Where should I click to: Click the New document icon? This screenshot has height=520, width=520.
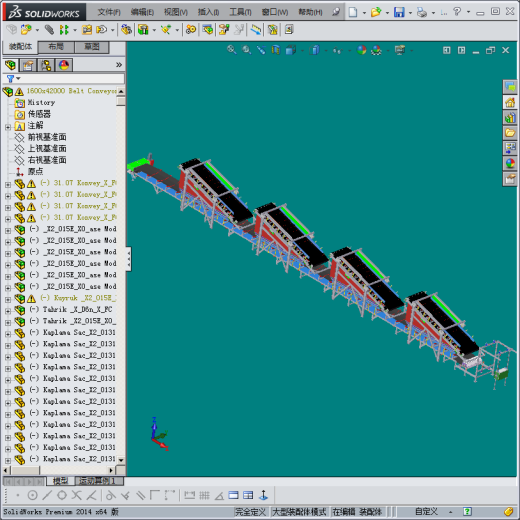click(x=352, y=12)
